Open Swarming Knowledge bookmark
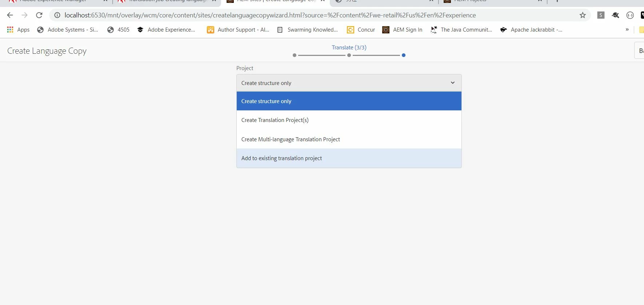The image size is (644, 305). 308,30
